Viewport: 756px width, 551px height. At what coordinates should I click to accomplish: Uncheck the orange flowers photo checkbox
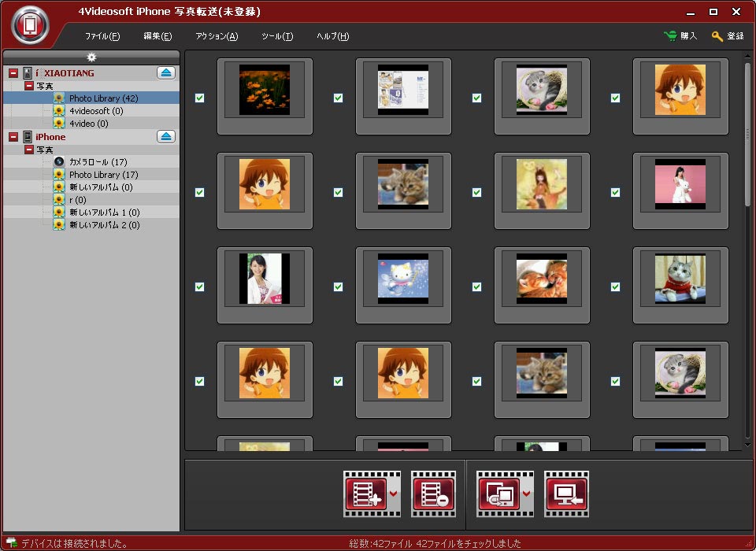coord(199,98)
